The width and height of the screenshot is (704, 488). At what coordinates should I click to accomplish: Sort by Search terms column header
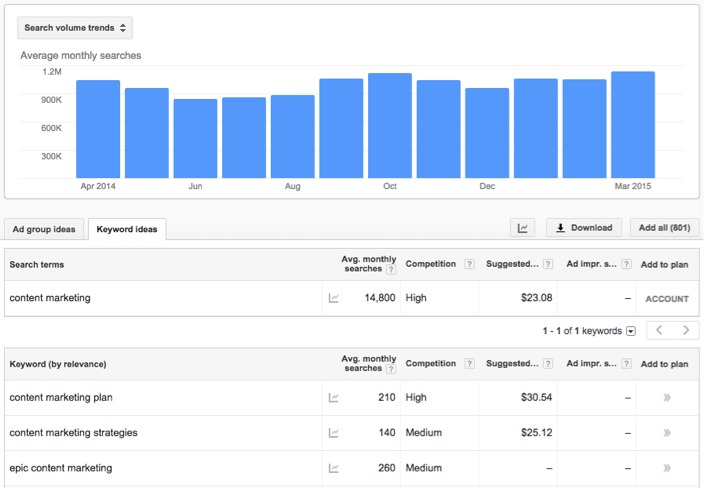(x=37, y=265)
